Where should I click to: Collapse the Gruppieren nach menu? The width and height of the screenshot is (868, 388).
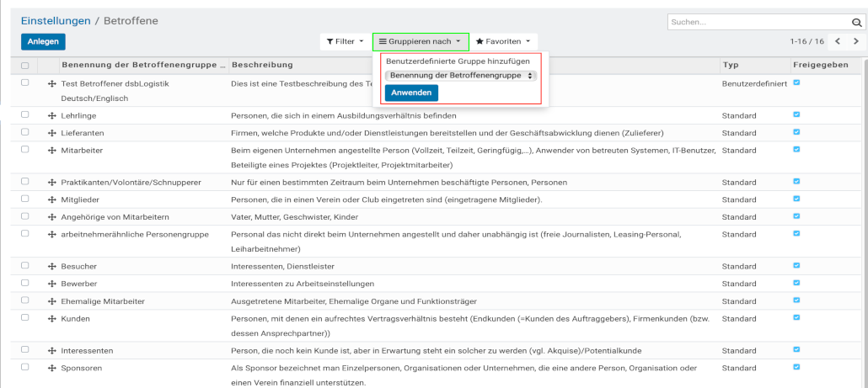point(420,41)
